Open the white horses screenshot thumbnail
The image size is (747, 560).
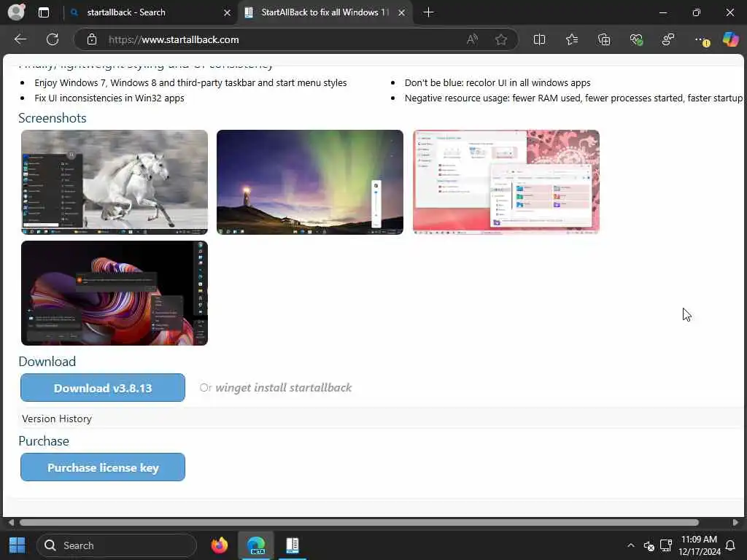[x=115, y=182]
